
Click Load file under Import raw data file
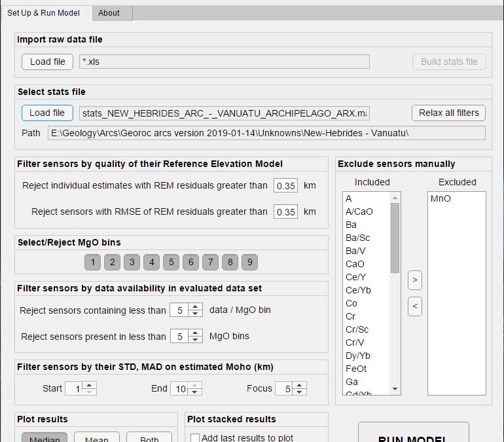pos(48,62)
